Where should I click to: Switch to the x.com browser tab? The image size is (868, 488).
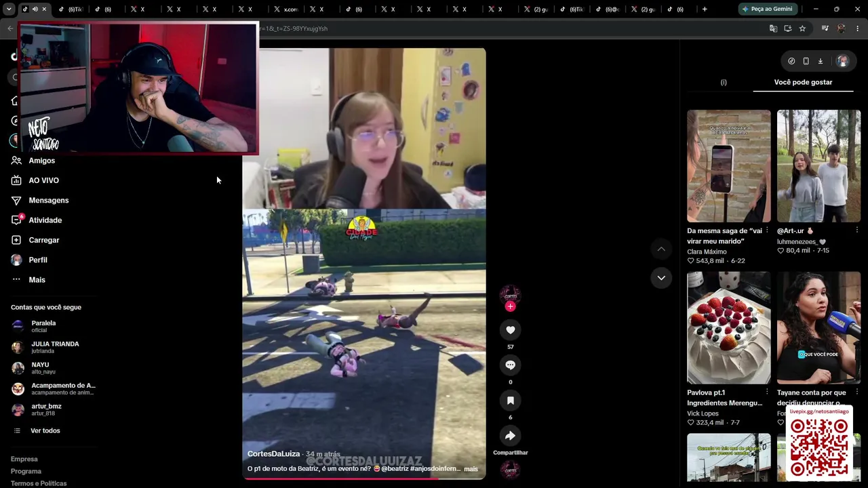285,9
